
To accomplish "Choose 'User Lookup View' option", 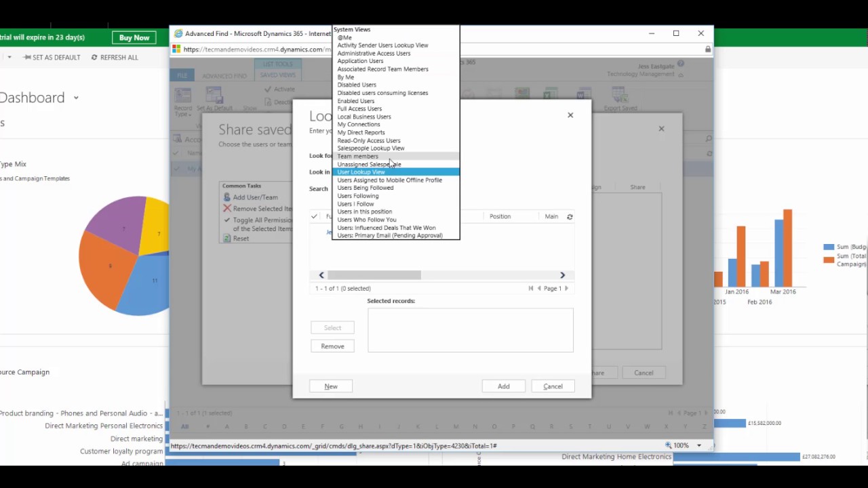I will tap(395, 172).
